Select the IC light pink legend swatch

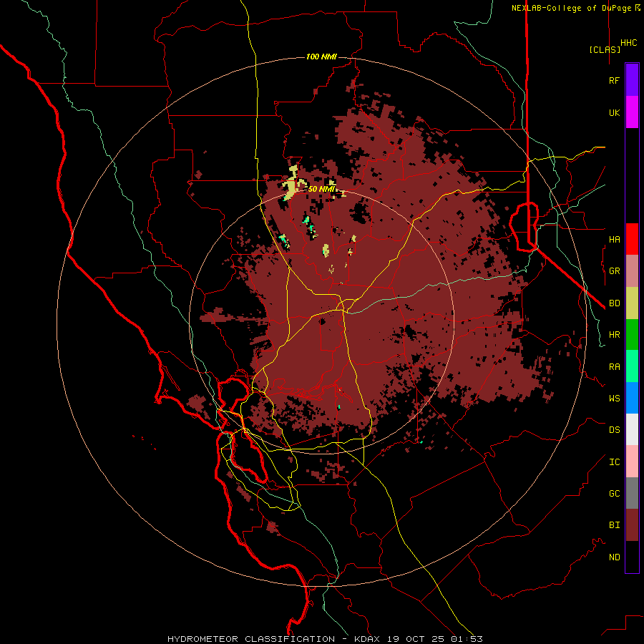(632, 462)
